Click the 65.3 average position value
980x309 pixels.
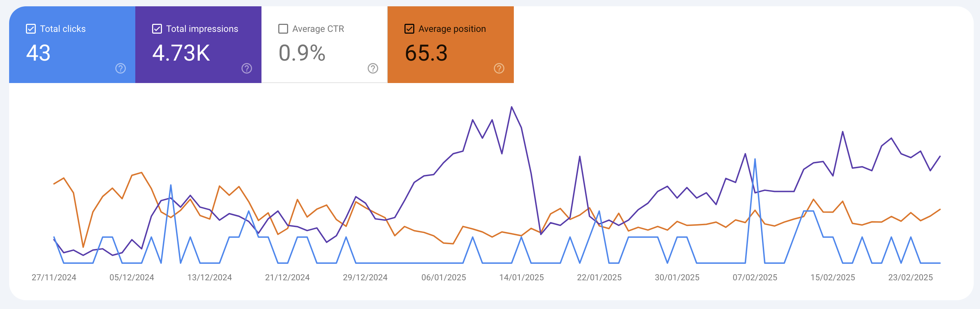(426, 53)
